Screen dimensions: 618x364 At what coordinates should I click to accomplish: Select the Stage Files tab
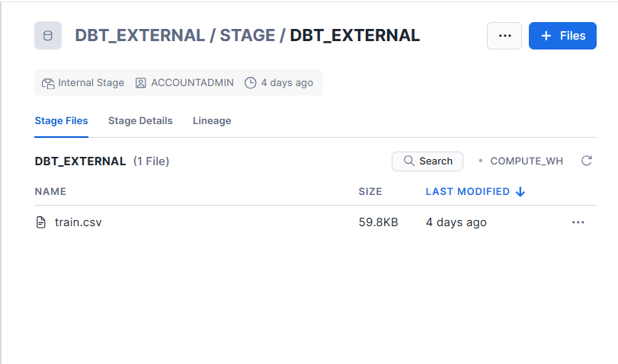pyautogui.click(x=62, y=121)
